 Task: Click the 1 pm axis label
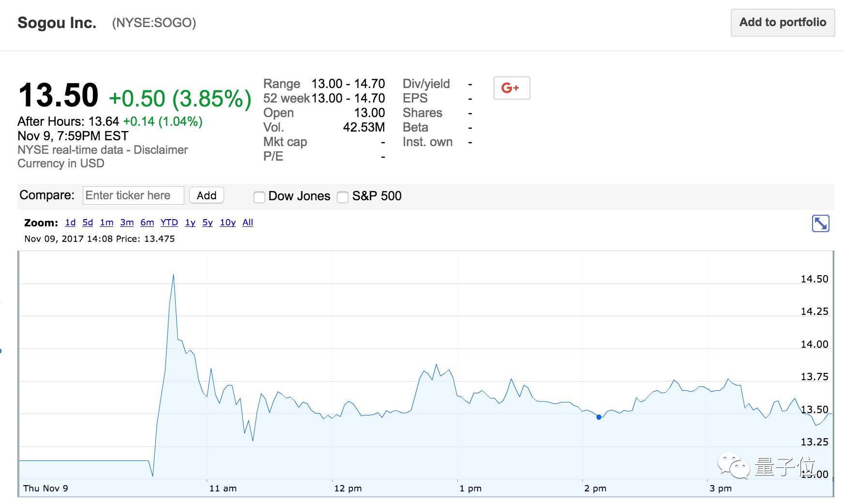[x=470, y=489]
